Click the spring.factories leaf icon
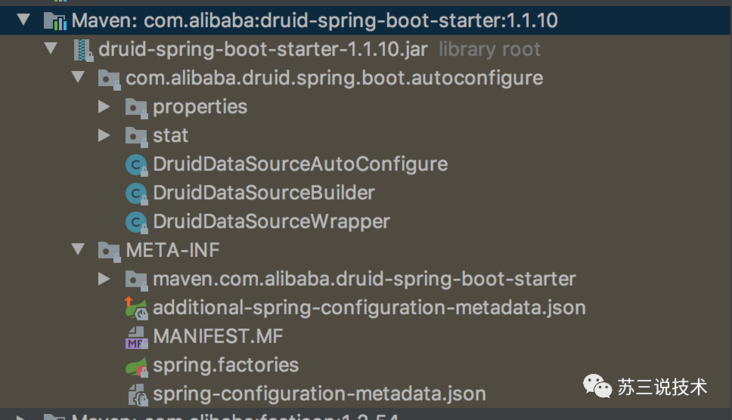 (x=137, y=365)
